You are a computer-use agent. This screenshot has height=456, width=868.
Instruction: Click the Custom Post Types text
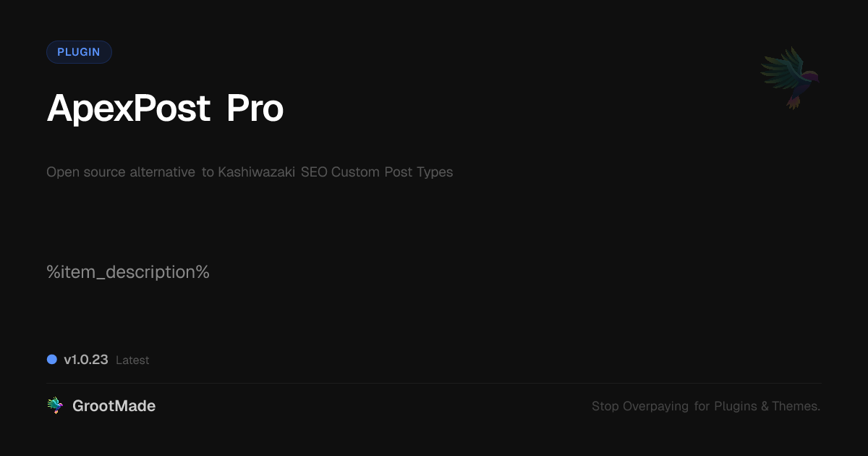coord(392,172)
